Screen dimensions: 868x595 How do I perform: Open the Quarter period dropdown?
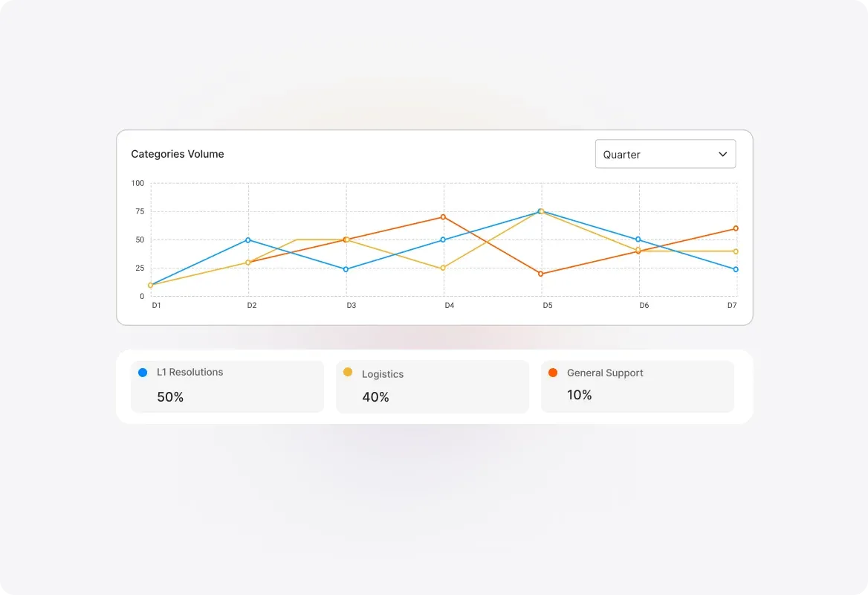click(x=665, y=154)
